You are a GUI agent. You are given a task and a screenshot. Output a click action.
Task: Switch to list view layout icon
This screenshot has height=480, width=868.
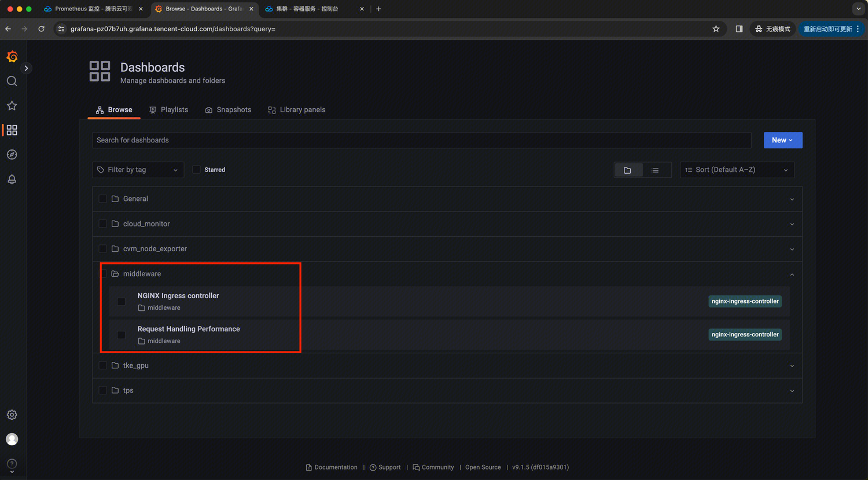pos(655,170)
